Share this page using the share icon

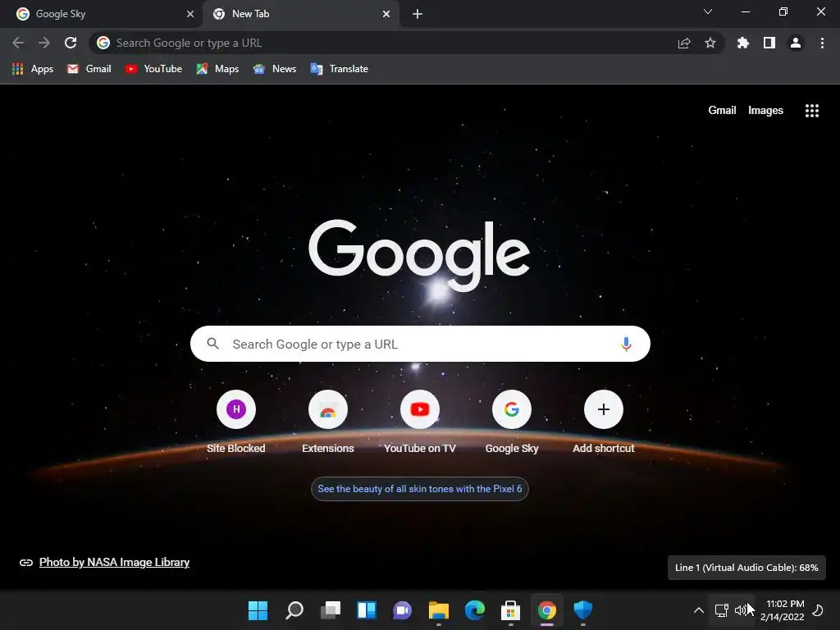click(684, 43)
